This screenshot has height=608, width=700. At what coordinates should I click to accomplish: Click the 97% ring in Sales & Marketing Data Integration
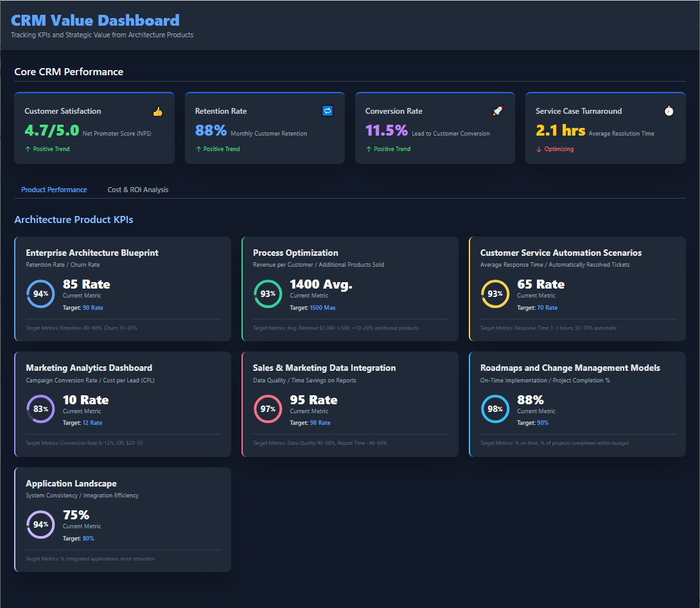(x=268, y=409)
